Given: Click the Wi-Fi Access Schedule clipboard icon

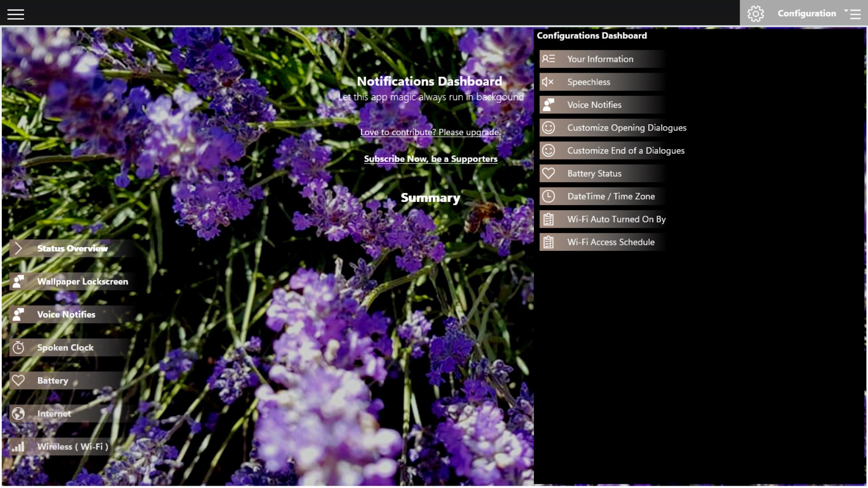Looking at the screenshot, I should [x=548, y=242].
